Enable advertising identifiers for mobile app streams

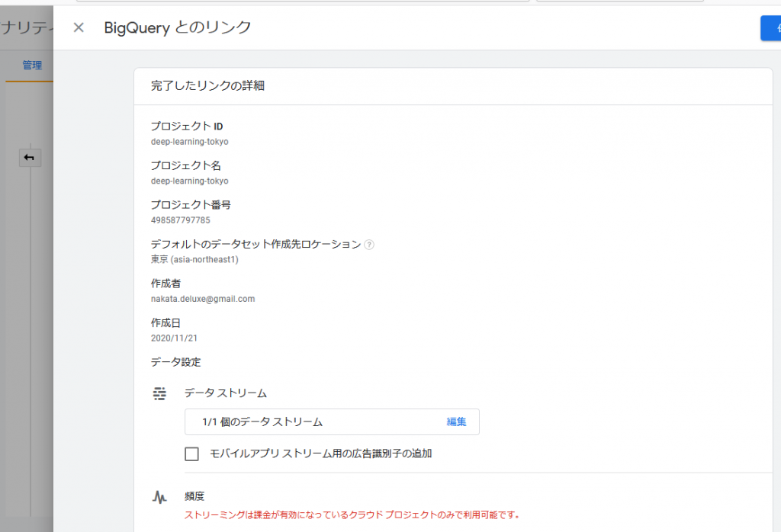click(x=191, y=453)
